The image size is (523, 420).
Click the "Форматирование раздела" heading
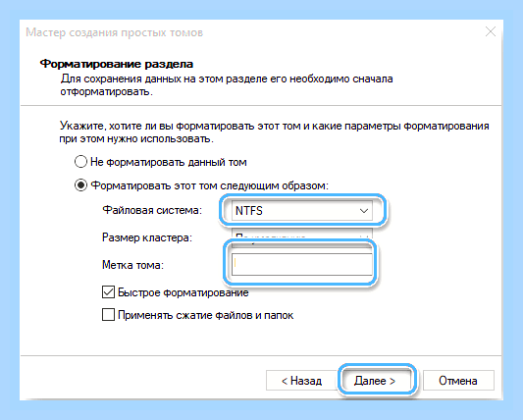117,64
